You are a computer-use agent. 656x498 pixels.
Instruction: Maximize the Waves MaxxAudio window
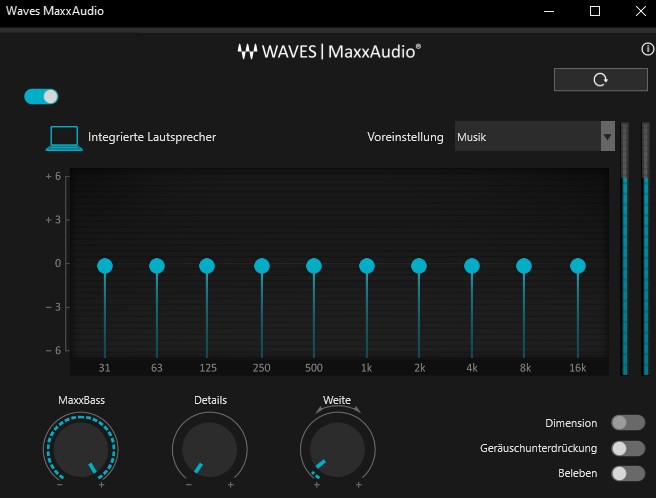click(594, 11)
